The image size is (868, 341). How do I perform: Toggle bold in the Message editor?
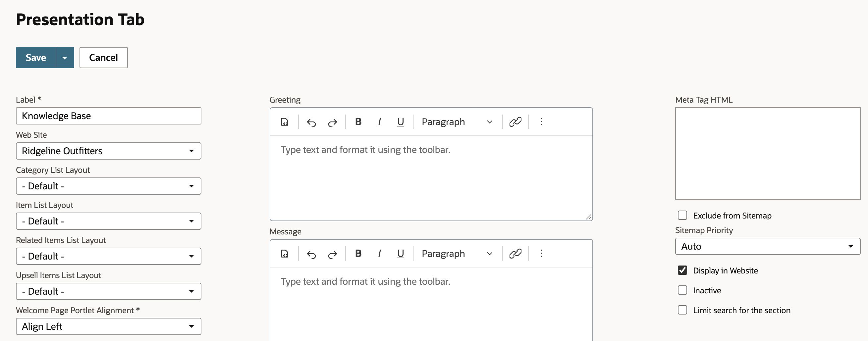358,254
